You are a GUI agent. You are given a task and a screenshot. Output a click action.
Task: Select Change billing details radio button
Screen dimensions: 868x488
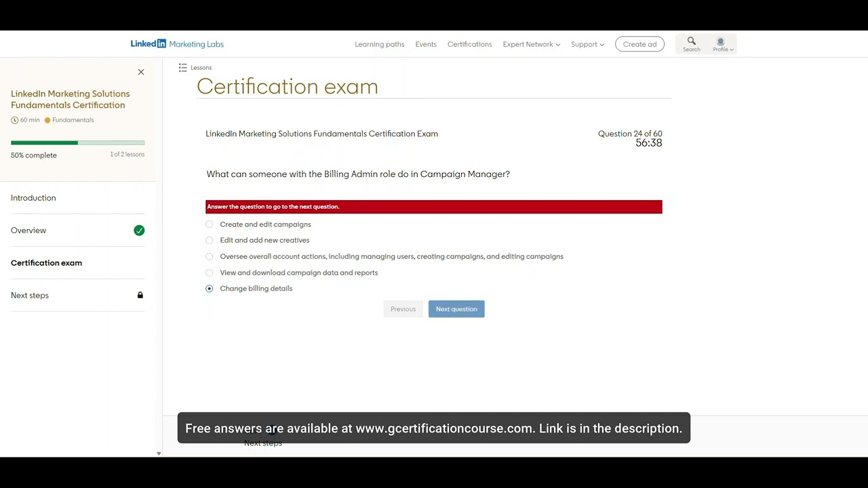[209, 289]
